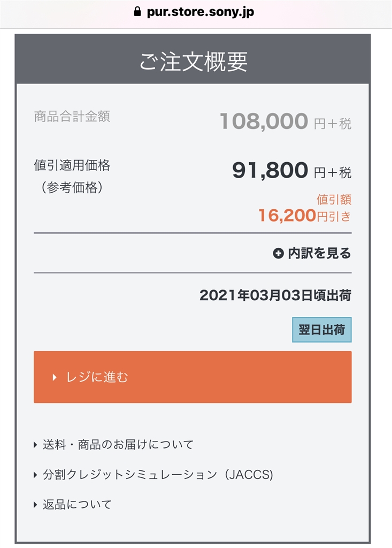Click the arrow icon on レジに進む button
This screenshot has width=392, height=548.
click(55, 377)
